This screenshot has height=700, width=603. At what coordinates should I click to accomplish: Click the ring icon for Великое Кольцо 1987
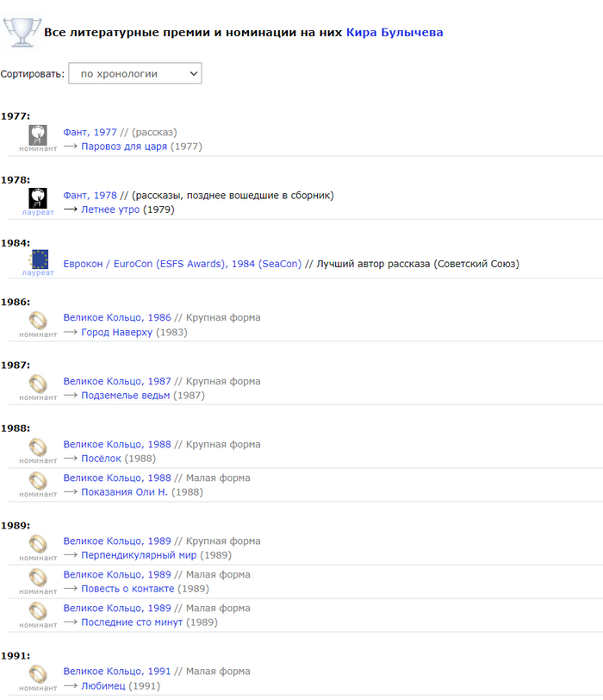pos(38,384)
